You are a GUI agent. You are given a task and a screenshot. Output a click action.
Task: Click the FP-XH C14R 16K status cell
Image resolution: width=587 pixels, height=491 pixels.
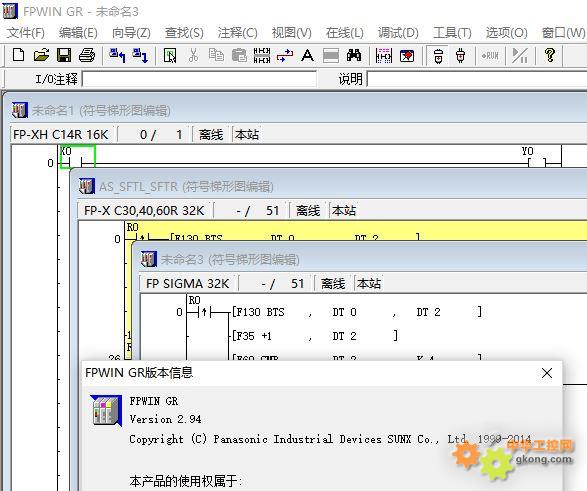tap(61, 134)
